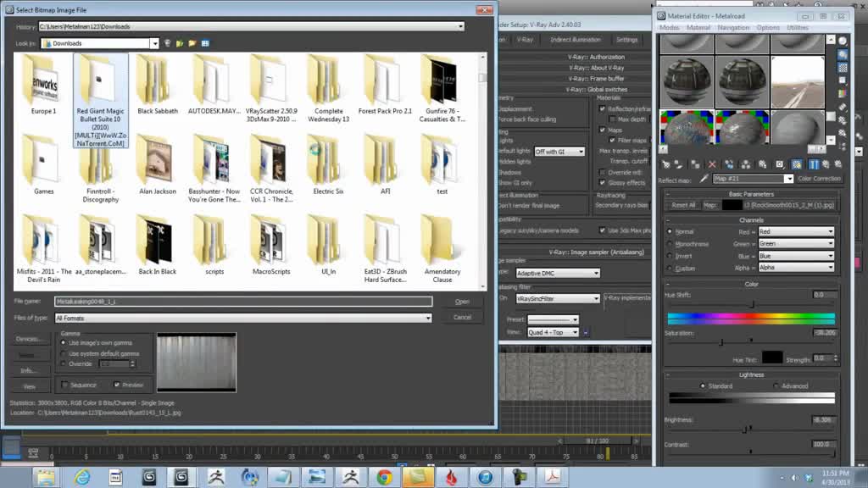The height and width of the screenshot is (488, 868).
Task: Click the Go Up One Level icon
Action: point(180,43)
